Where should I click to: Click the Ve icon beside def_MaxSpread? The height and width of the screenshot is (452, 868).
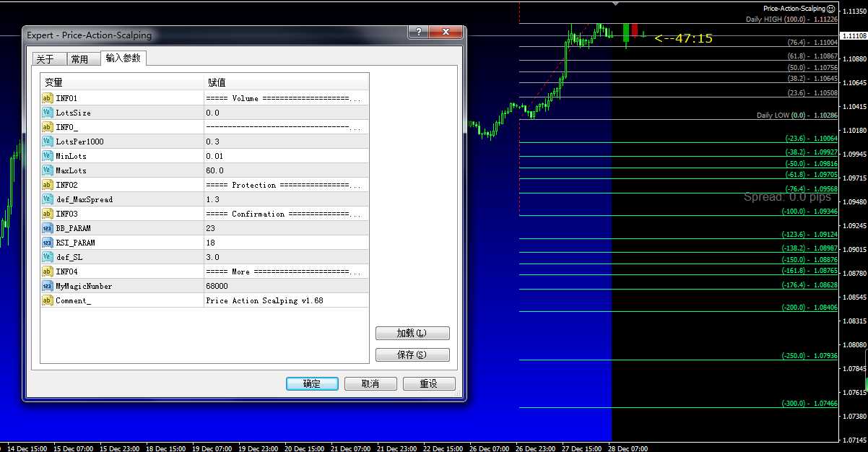pyautogui.click(x=47, y=199)
